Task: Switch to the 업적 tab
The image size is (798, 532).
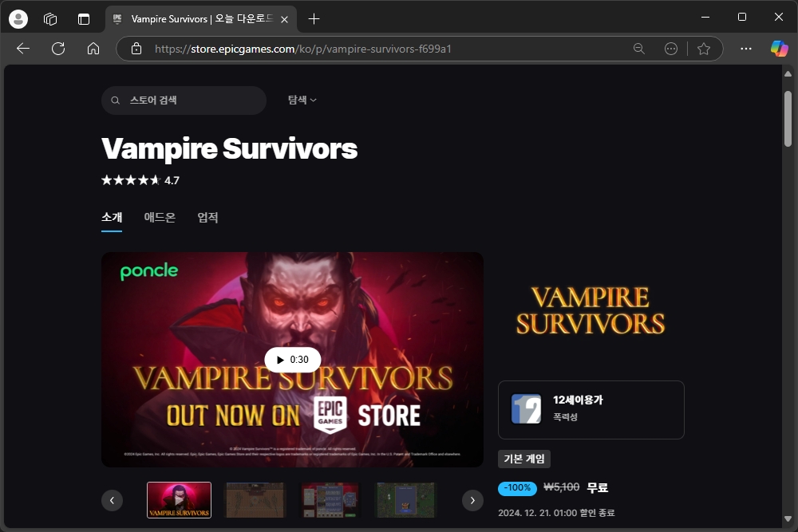Action: pyautogui.click(x=207, y=218)
